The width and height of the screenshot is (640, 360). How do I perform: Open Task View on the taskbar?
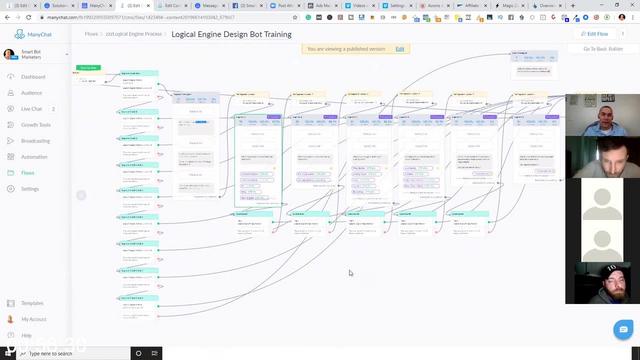click(x=154, y=353)
